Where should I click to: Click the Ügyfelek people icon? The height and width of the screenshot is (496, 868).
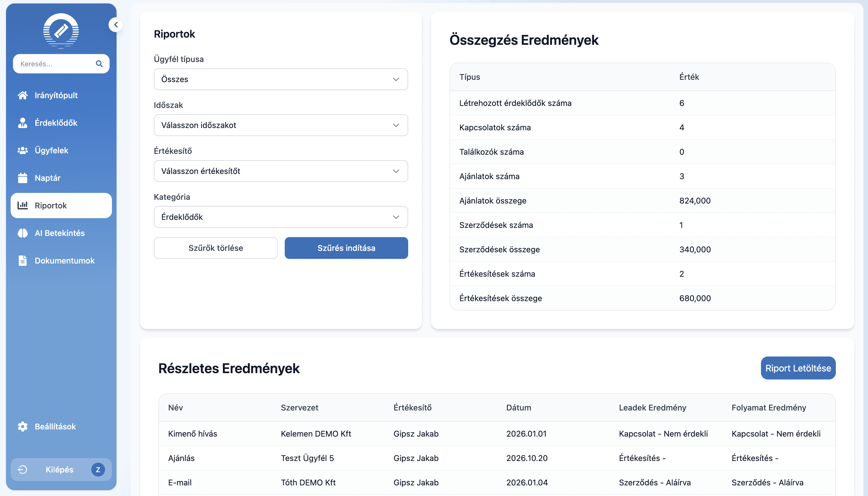(22, 150)
